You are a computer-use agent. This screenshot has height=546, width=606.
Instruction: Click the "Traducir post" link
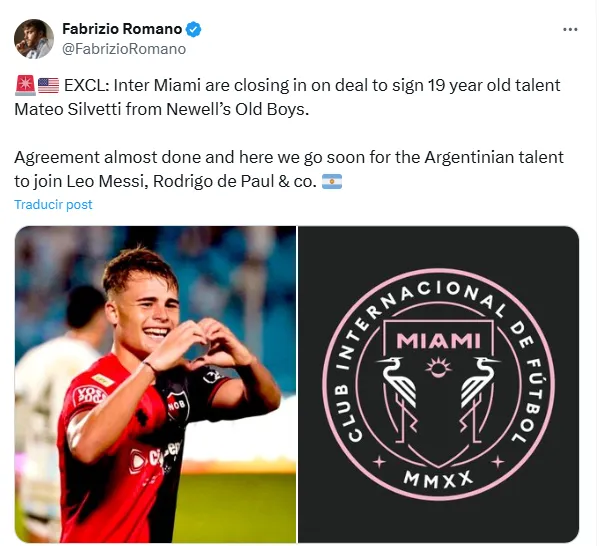(x=53, y=204)
